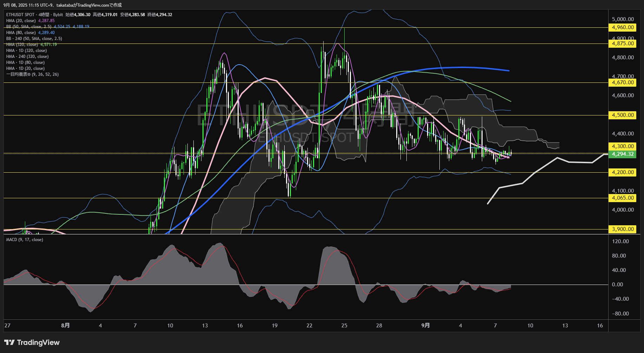Click the 120.00 MACD axis value
Screen dimensions: 644x353
coord(620,241)
